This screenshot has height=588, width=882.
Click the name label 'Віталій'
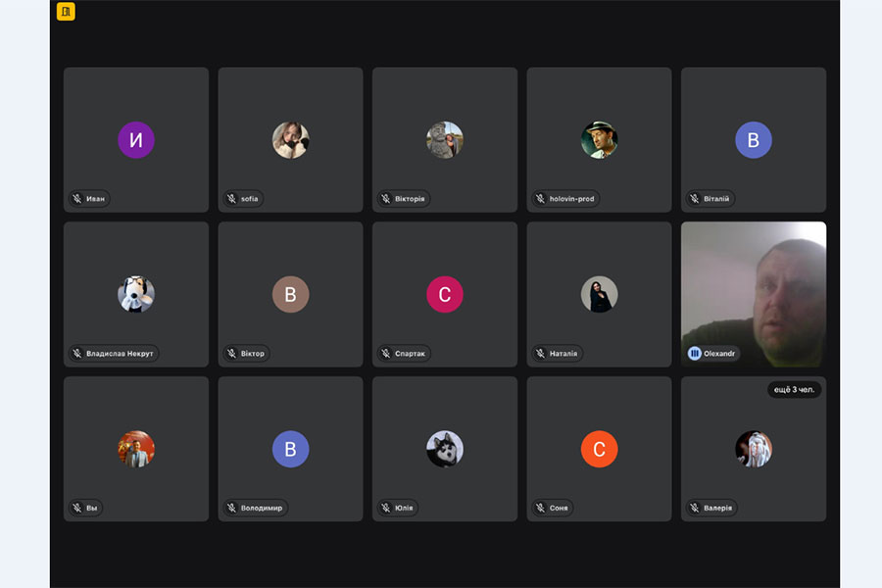(x=716, y=199)
